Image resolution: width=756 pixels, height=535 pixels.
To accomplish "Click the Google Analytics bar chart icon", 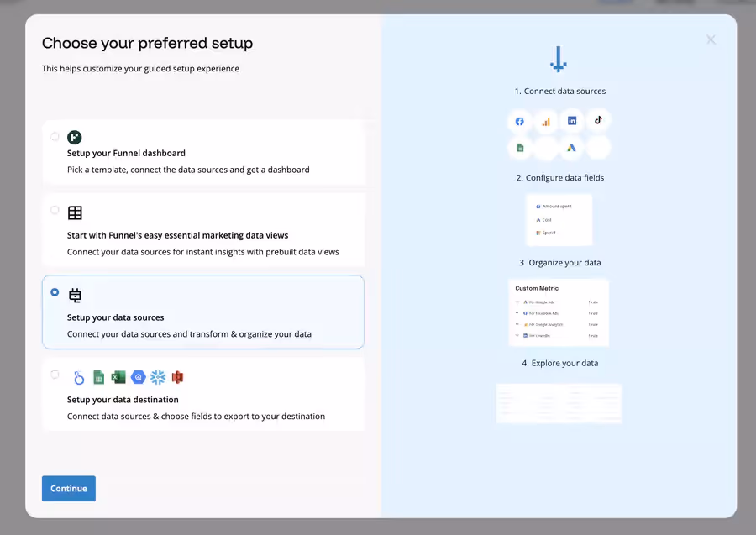I will click(546, 122).
